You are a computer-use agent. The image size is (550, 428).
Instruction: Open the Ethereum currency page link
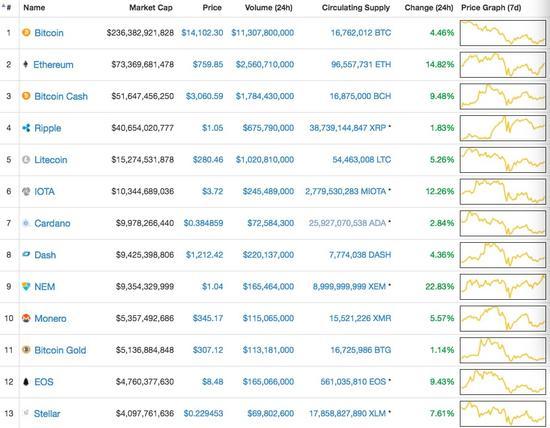[x=53, y=65]
